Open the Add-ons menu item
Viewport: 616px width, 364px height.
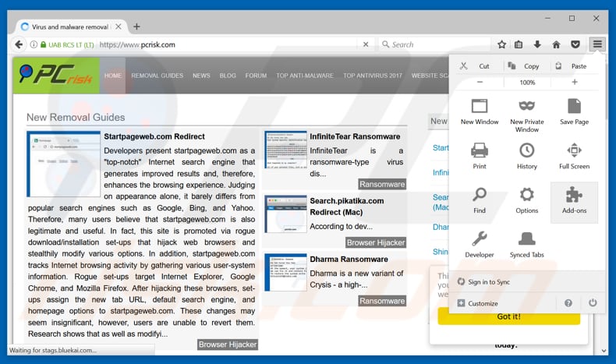(x=574, y=202)
